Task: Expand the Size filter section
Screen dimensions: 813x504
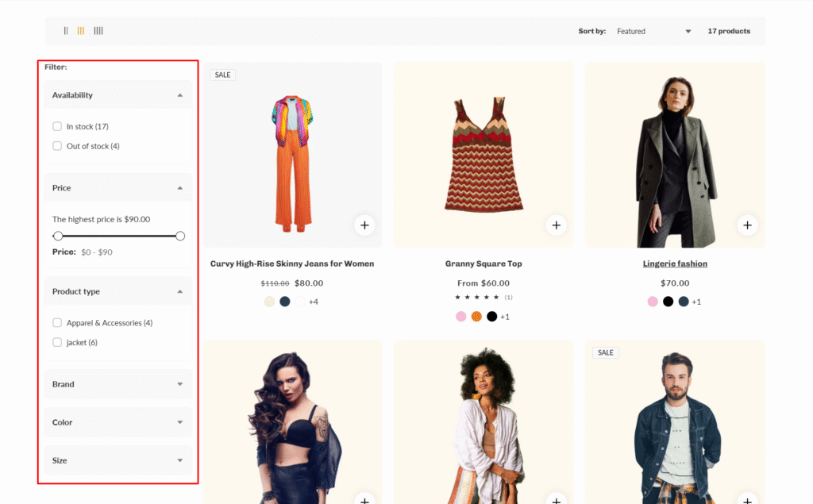Action: (118, 460)
